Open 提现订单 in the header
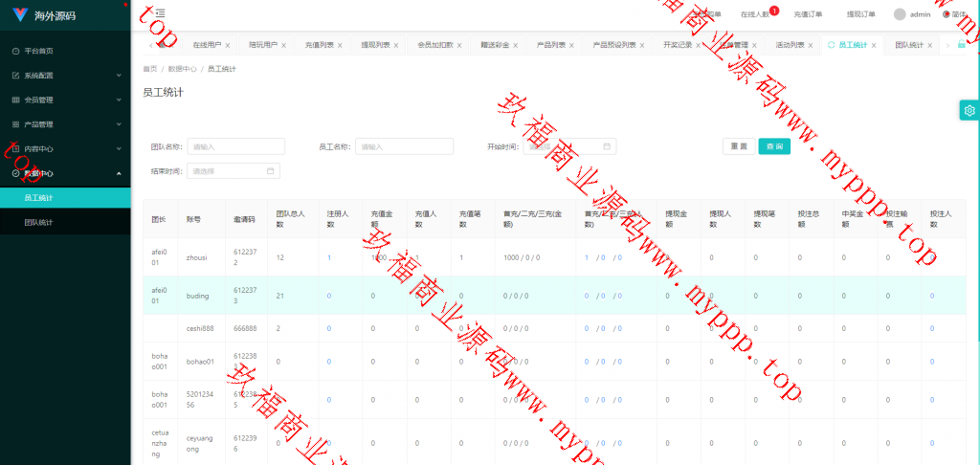980x465 pixels. coord(861,14)
